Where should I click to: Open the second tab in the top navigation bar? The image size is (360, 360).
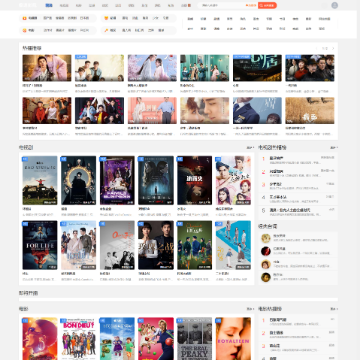[x=64, y=5]
